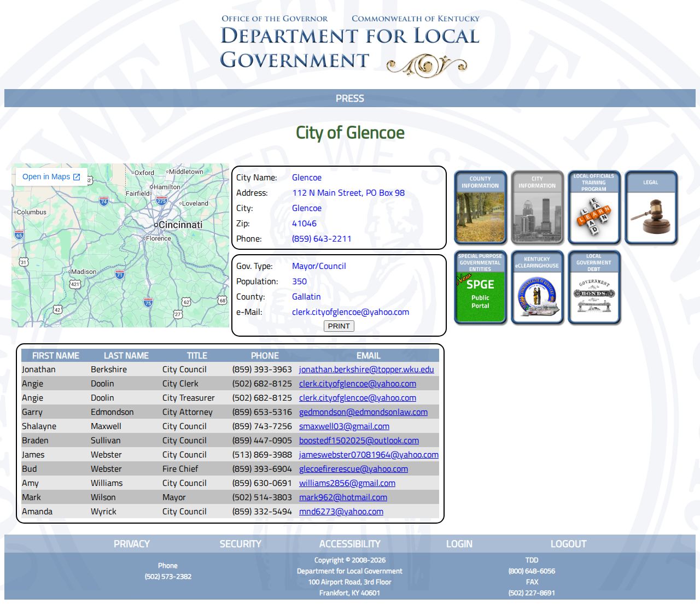This screenshot has height=604, width=700.
Task: Open Local Officials Training Program tile
Action: click(x=594, y=207)
